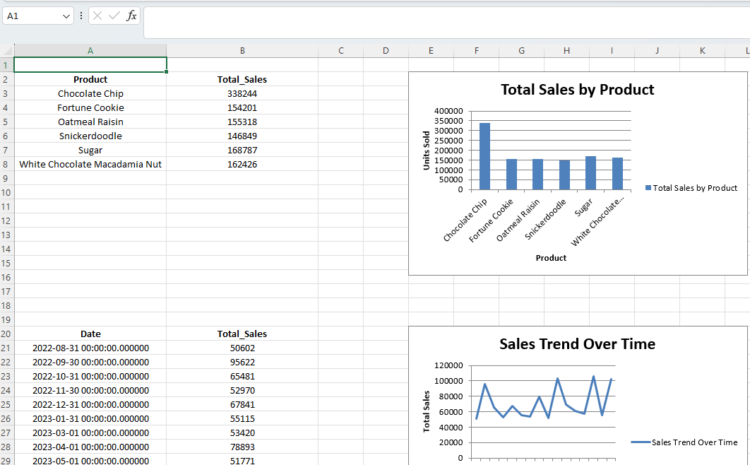Select column D header
750x465 pixels.
[386, 51]
